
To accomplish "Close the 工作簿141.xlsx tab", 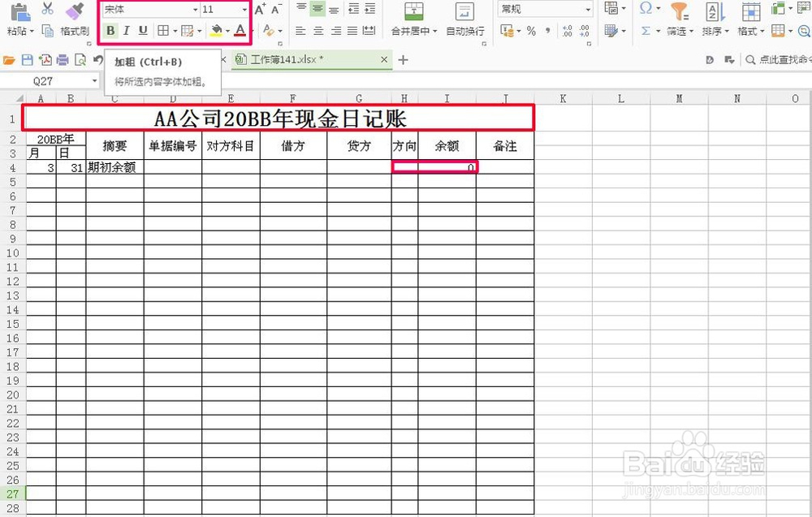I will [x=384, y=60].
